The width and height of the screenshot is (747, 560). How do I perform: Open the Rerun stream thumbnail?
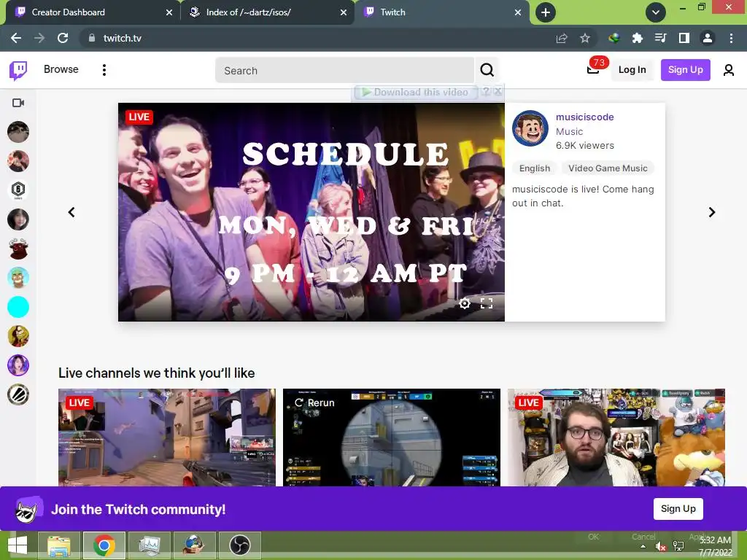coord(392,437)
